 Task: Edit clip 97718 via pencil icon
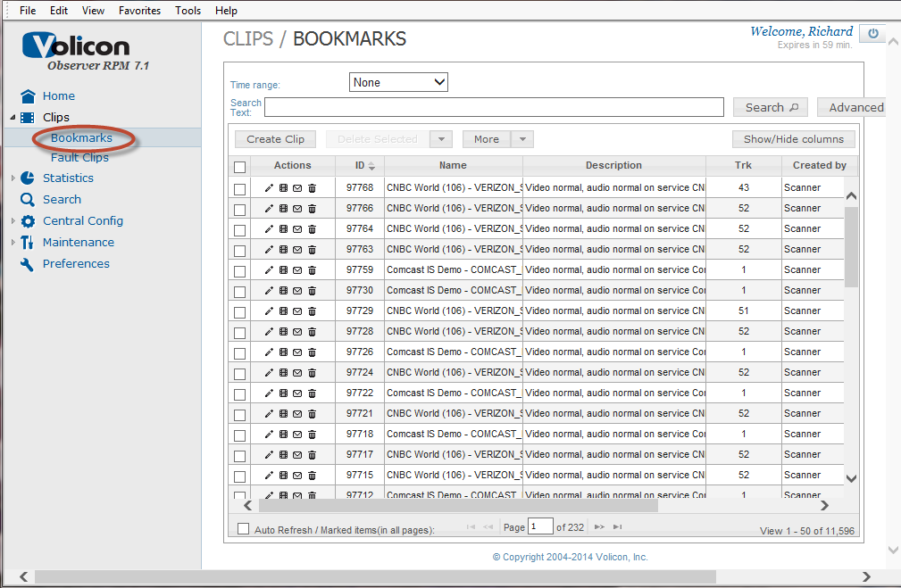coord(269,435)
